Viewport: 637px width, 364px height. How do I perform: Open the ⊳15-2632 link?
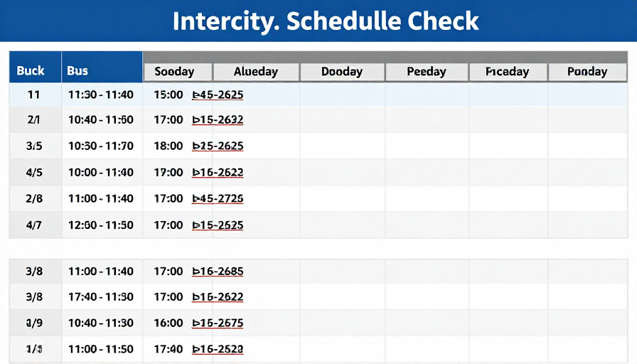tap(218, 120)
